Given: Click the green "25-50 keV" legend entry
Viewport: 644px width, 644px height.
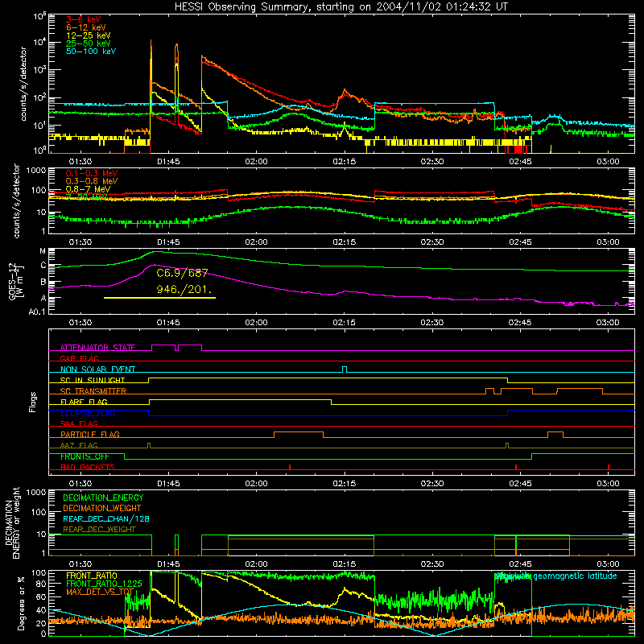Looking at the screenshot, I should click(88, 43).
